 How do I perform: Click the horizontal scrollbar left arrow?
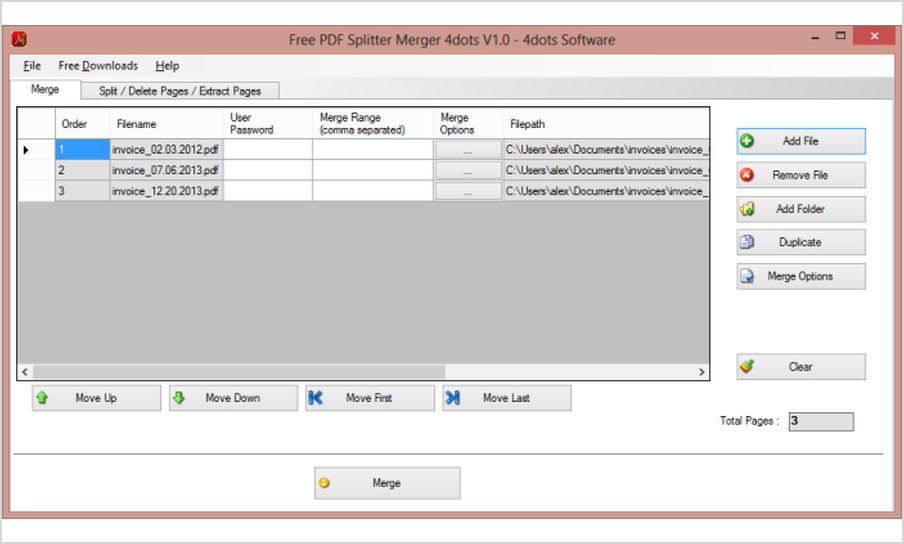[x=25, y=372]
